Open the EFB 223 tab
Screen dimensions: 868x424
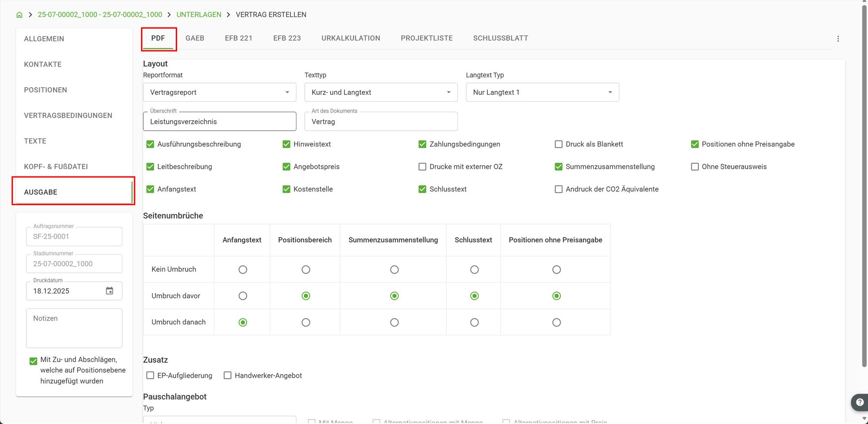coord(287,38)
